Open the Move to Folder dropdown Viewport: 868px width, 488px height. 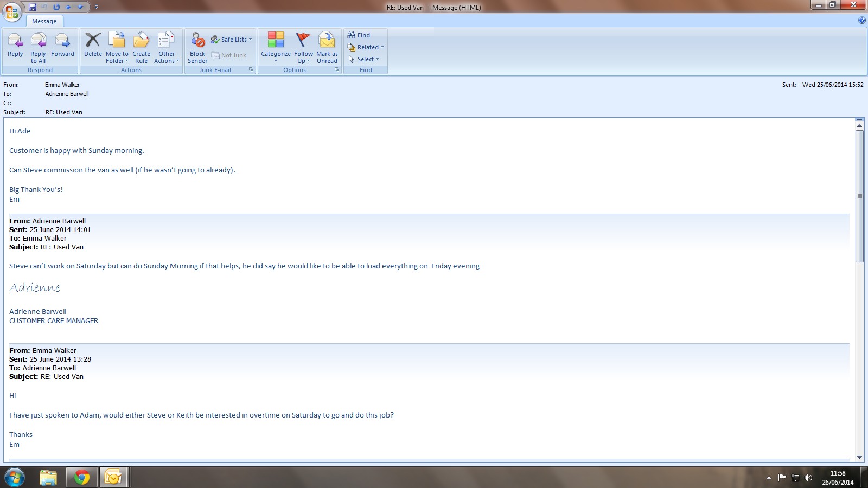(117, 47)
